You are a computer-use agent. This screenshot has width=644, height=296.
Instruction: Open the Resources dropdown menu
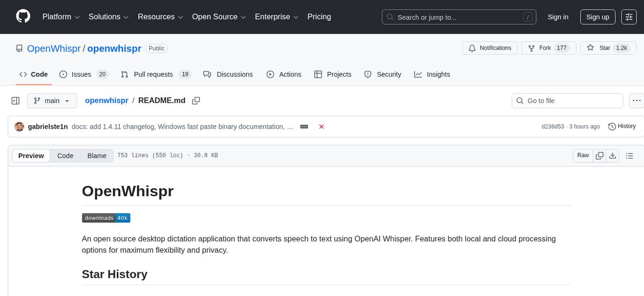[160, 17]
